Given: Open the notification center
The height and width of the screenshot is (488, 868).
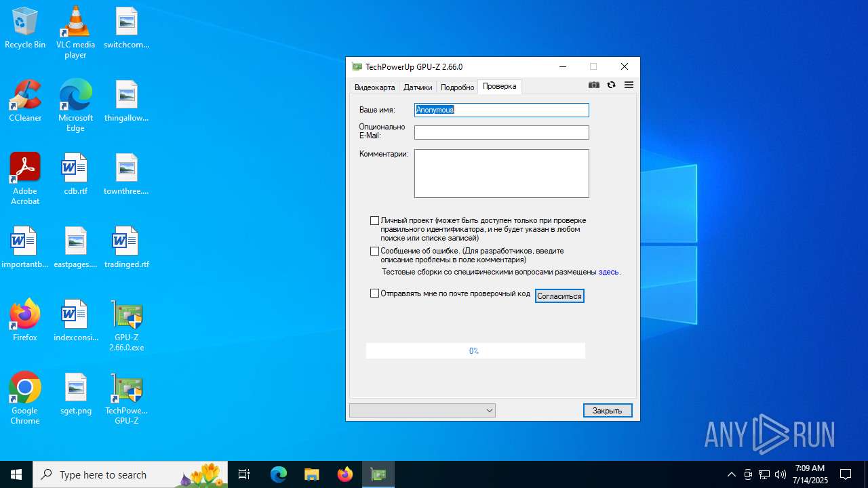Looking at the screenshot, I should [x=846, y=474].
